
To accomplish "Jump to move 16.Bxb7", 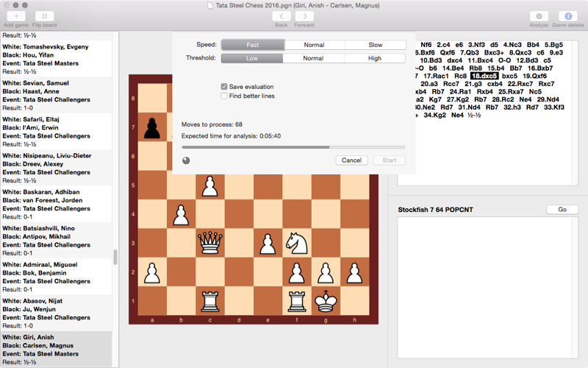I will tap(540, 68).
